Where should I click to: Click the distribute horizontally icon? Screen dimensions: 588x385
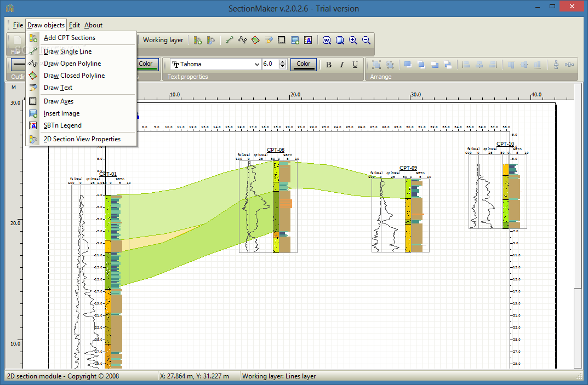[x=569, y=65]
